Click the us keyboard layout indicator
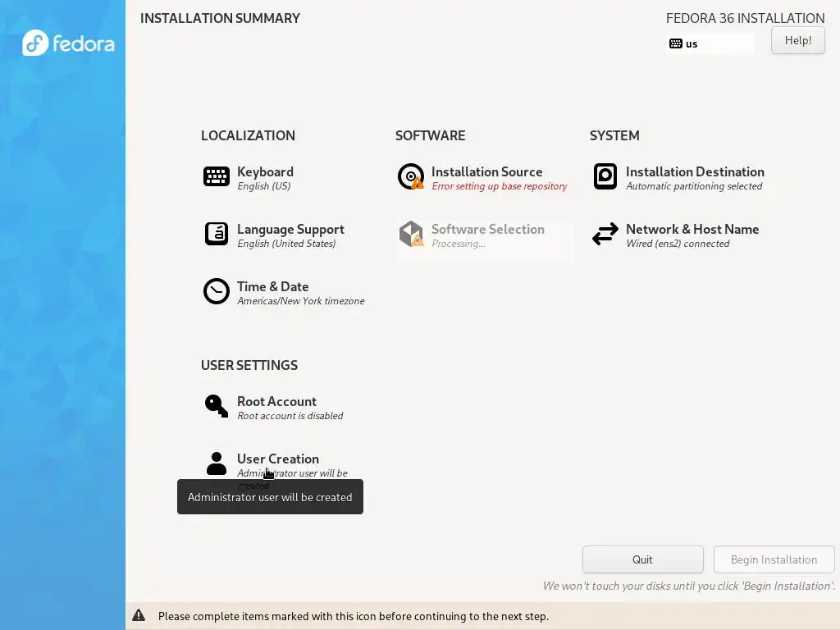Screen dimensions: 840x630 [710, 43]
